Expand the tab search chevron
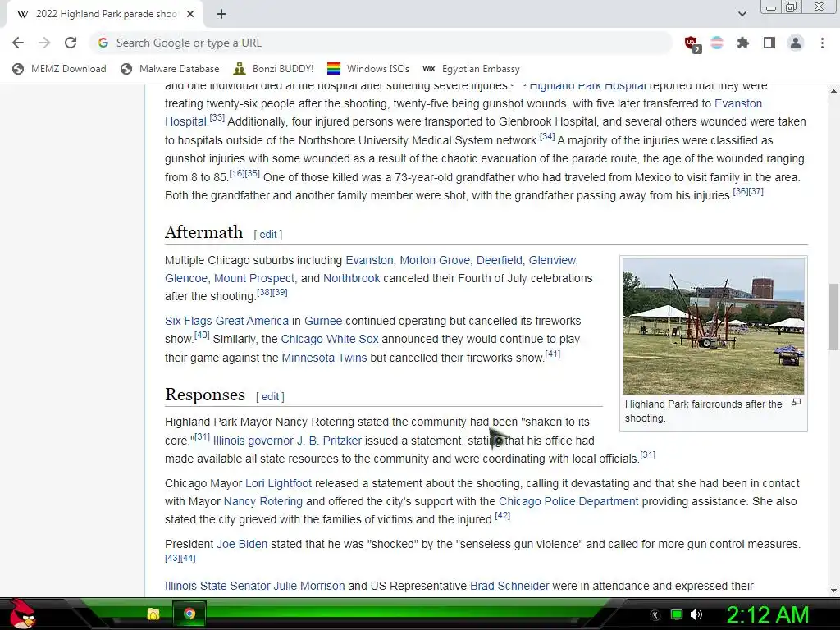Viewport: 840px width, 630px height. (x=742, y=14)
